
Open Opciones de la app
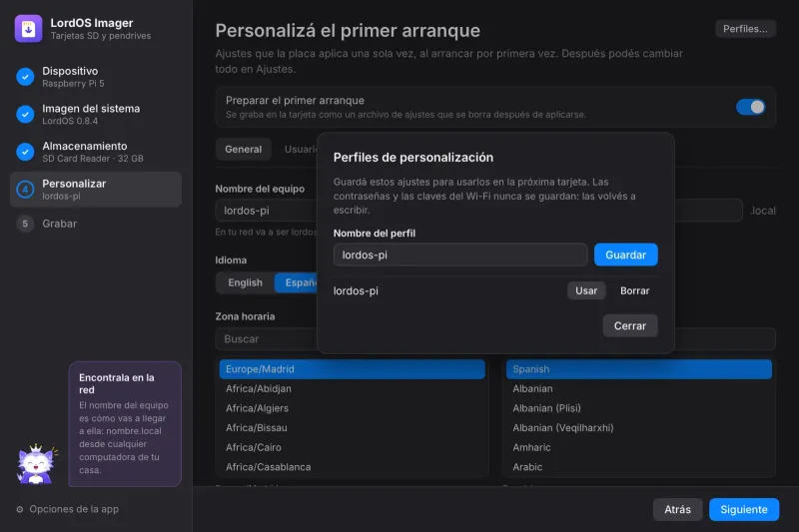[x=67, y=509]
